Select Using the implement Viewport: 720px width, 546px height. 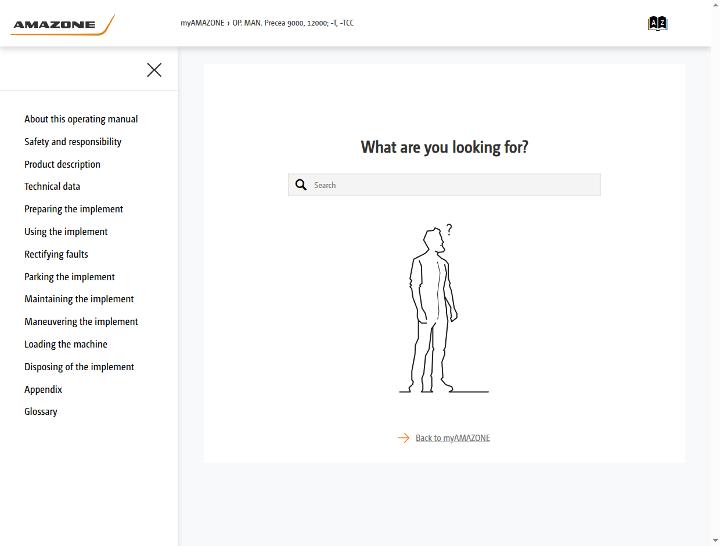(x=66, y=231)
